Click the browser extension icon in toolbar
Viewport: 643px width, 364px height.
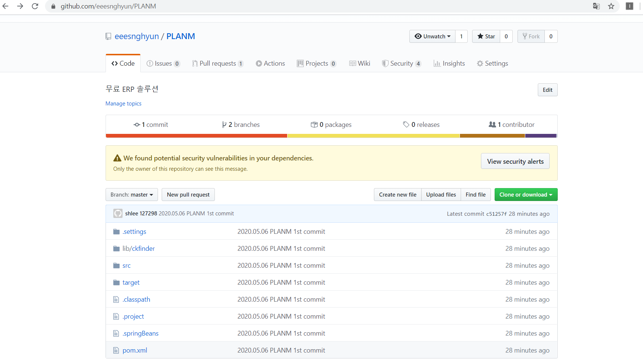630,6
